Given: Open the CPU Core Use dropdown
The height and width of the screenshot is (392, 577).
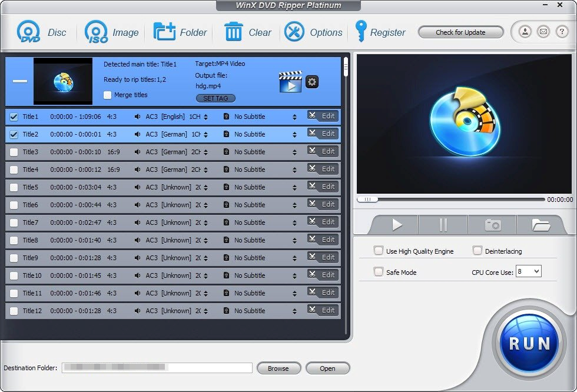Looking at the screenshot, I should tap(528, 271).
